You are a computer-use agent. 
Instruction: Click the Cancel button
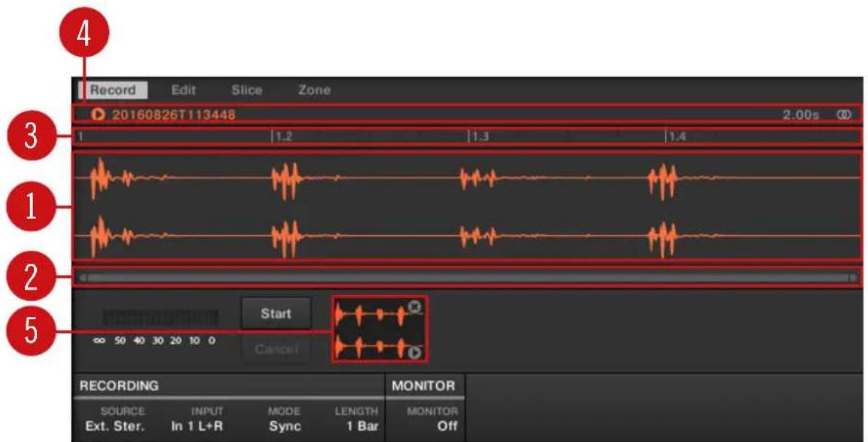[x=276, y=349]
